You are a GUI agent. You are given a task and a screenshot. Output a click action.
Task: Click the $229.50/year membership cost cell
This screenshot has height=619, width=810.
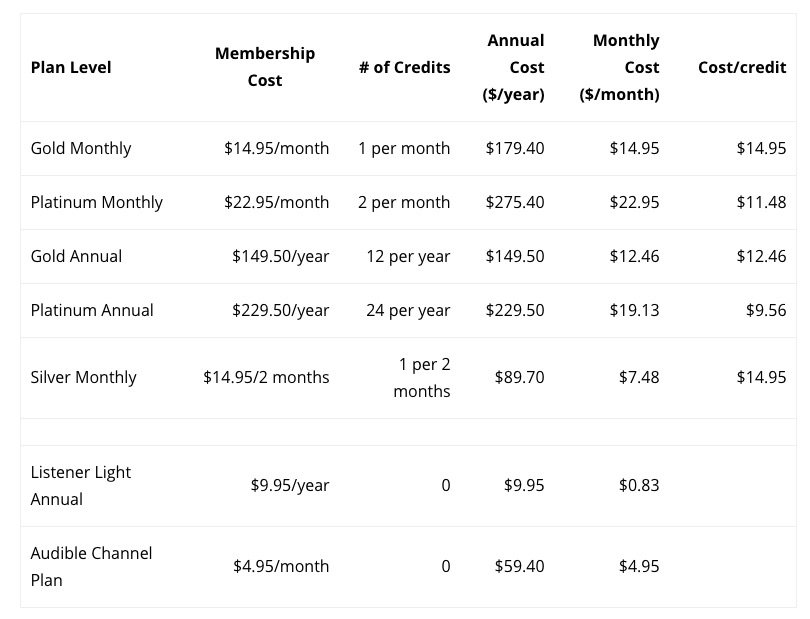click(280, 310)
